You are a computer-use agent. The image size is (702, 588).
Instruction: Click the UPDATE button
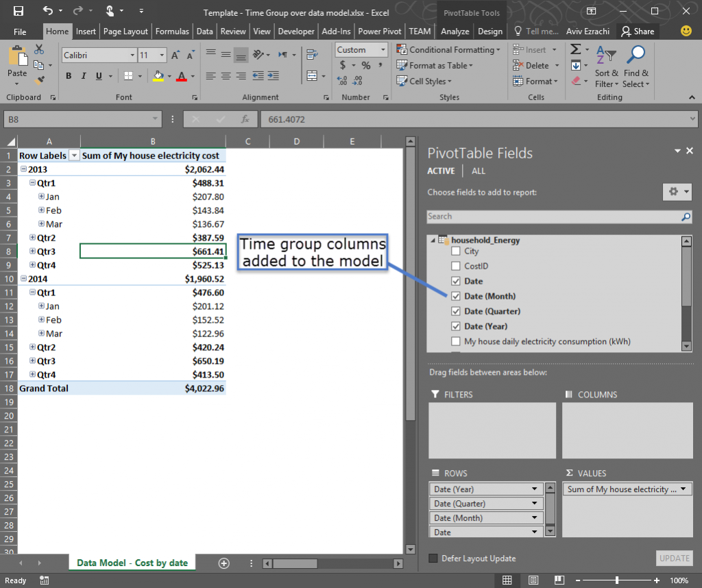(674, 559)
